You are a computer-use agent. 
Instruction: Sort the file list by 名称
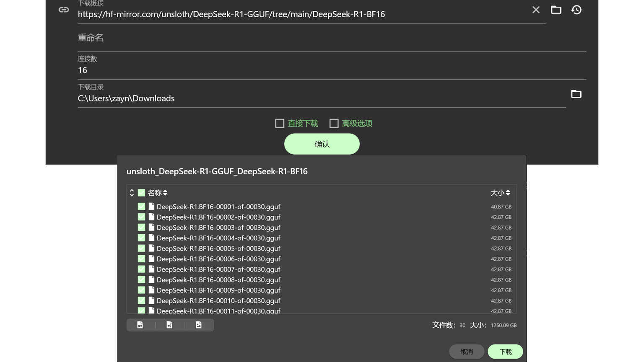pyautogui.click(x=158, y=193)
